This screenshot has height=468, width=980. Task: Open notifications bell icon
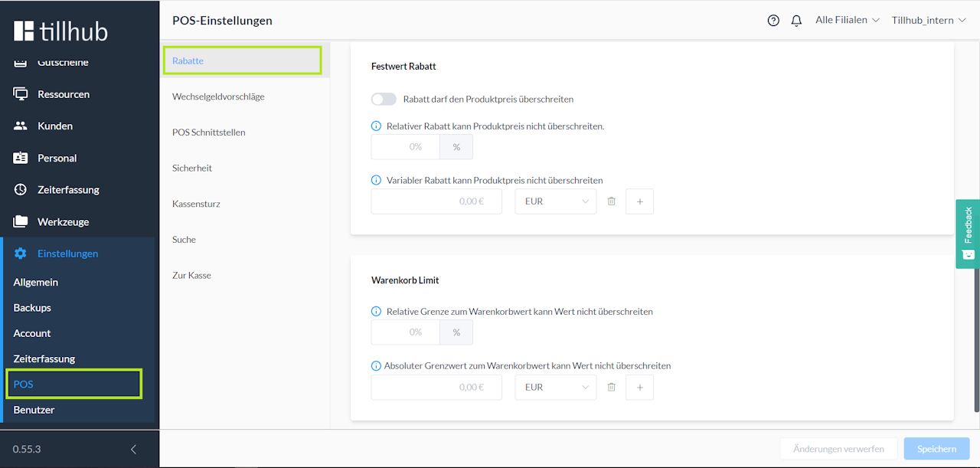pos(796,21)
